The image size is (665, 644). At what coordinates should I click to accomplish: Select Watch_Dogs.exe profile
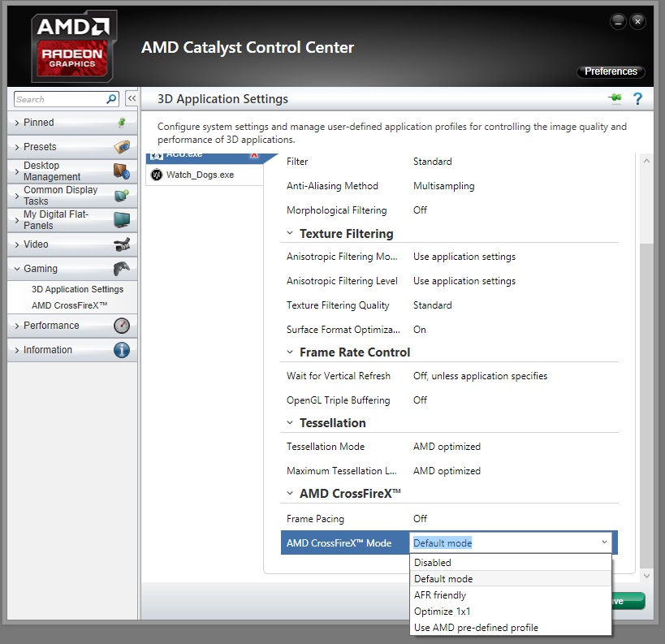coord(205,175)
